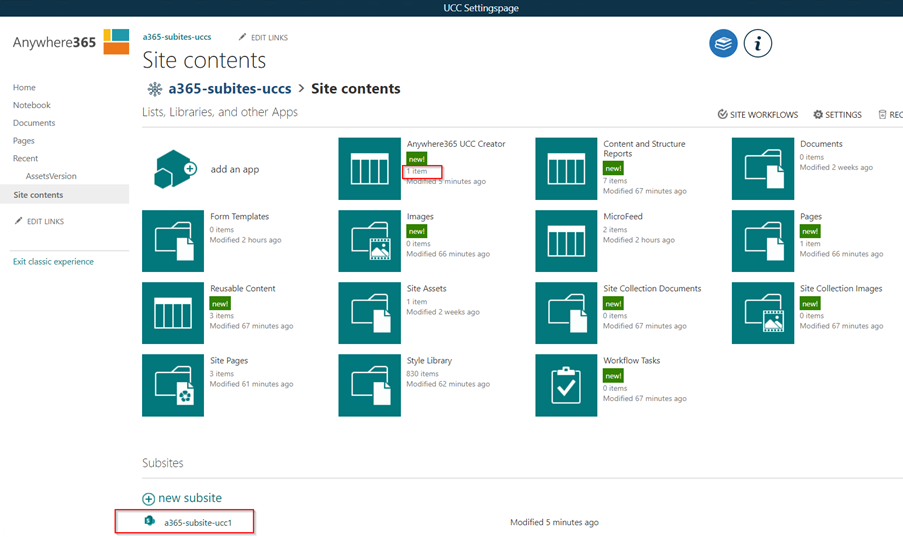This screenshot has width=903, height=537.
Task: Open Site Workflows
Action: [x=758, y=115]
